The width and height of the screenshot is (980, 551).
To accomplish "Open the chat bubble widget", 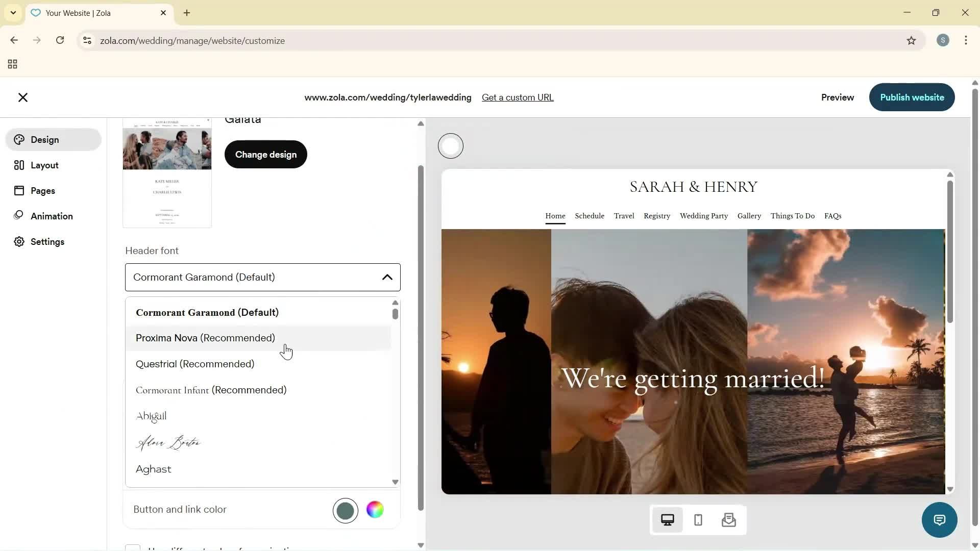I will (x=940, y=519).
